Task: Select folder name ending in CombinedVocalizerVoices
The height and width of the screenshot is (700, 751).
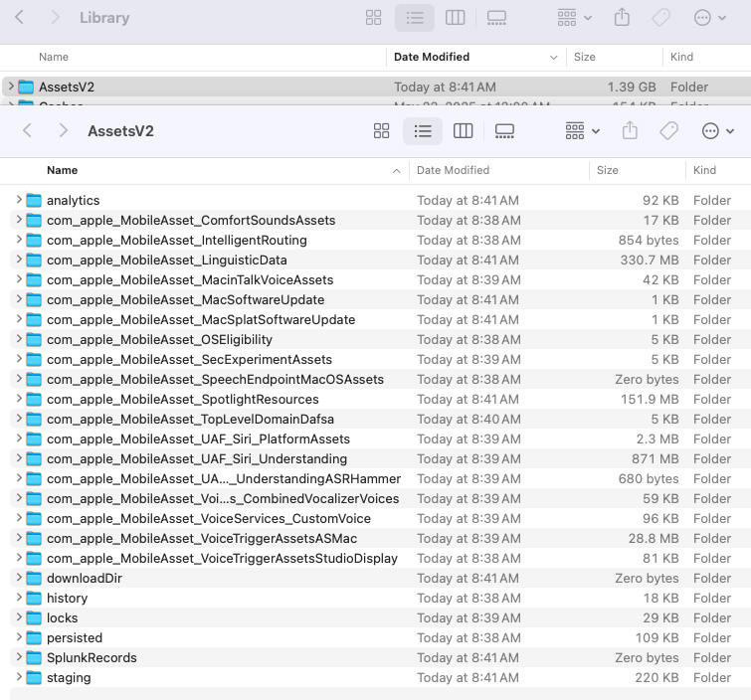Action: tap(223, 499)
